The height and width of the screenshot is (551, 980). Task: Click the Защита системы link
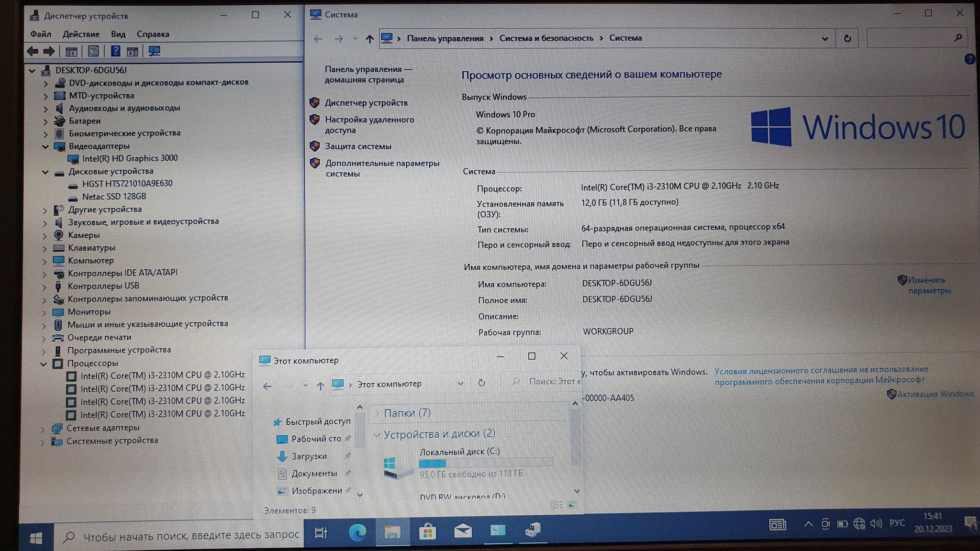click(x=358, y=146)
